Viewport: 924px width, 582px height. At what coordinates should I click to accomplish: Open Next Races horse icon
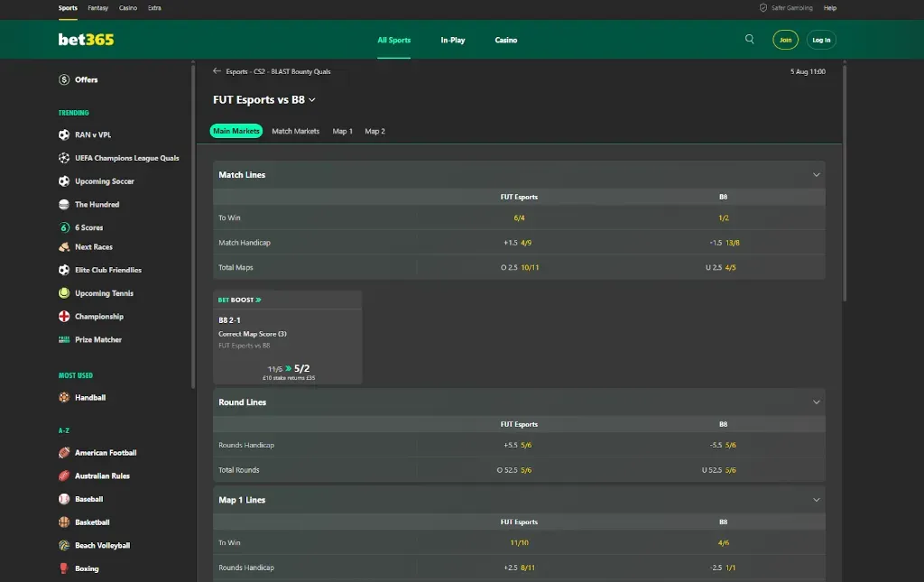64,247
